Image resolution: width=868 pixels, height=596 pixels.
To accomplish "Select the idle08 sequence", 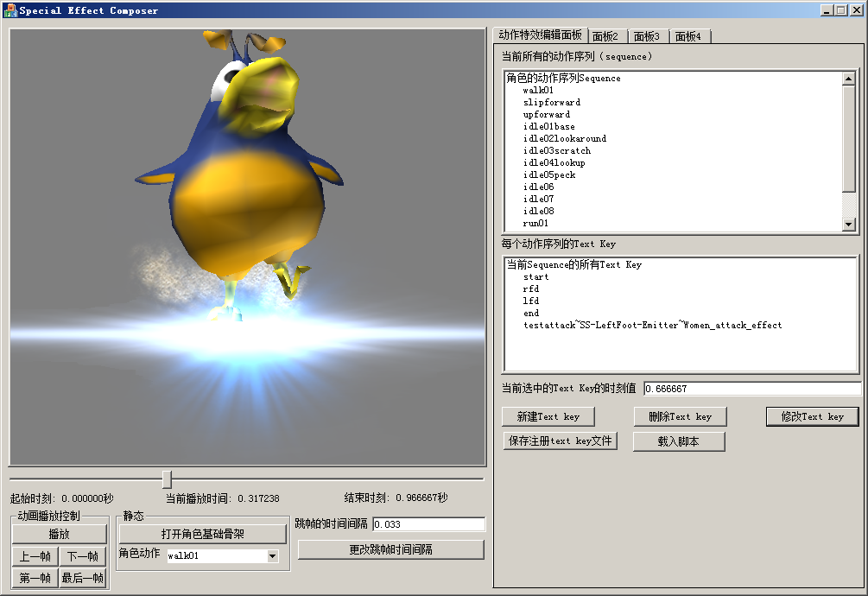I will 538,212.
